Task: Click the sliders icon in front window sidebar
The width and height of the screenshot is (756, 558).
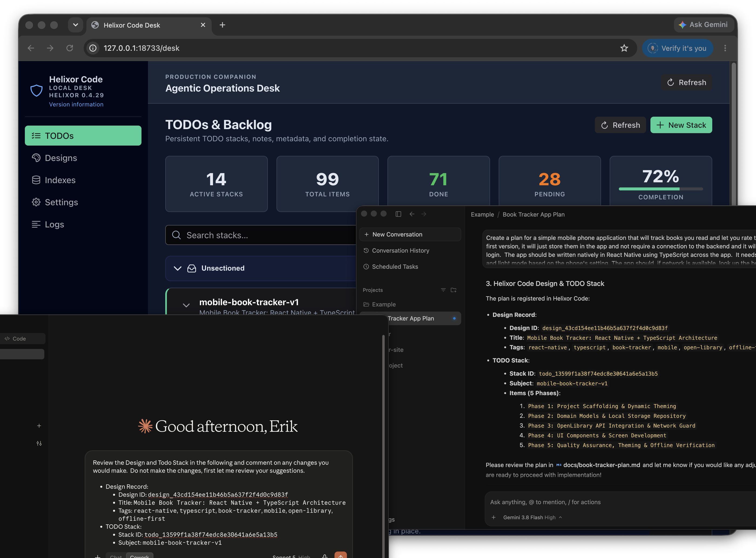Action: click(x=39, y=443)
